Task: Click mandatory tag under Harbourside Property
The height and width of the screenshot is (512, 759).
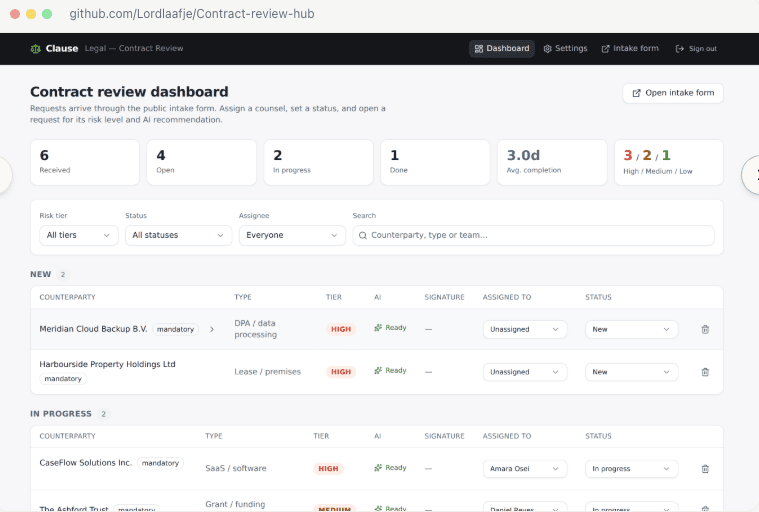Action: [x=63, y=379]
